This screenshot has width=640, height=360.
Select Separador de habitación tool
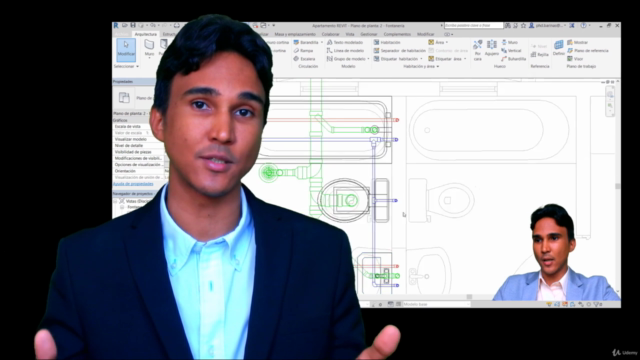point(400,51)
